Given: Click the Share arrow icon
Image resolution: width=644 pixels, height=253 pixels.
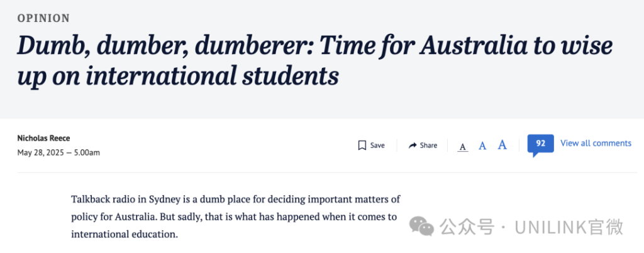Looking at the screenshot, I should point(413,145).
